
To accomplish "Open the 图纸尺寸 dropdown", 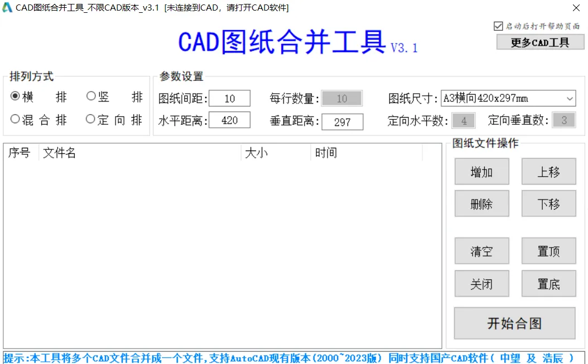I will coord(508,98).
